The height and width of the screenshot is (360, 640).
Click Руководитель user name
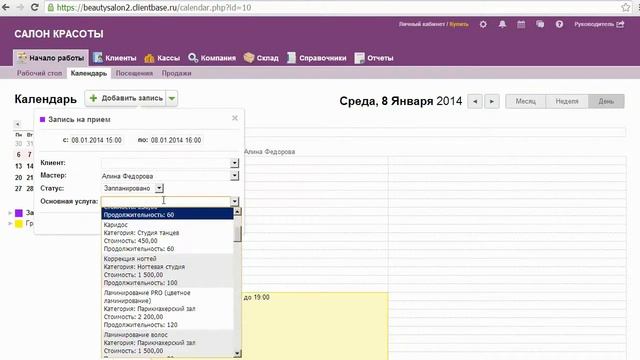pyautogui.click(x=594, y=24)
